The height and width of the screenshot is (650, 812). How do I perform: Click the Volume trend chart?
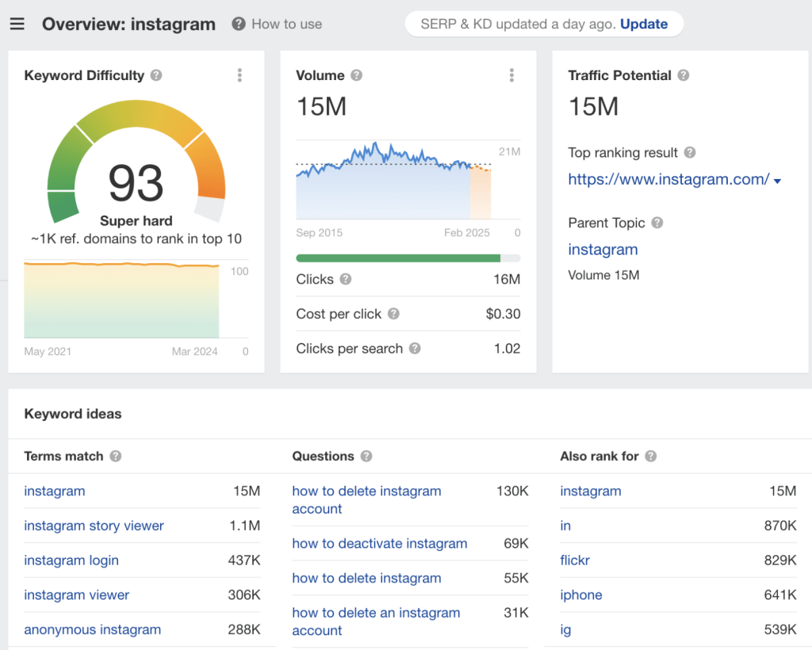393,180
